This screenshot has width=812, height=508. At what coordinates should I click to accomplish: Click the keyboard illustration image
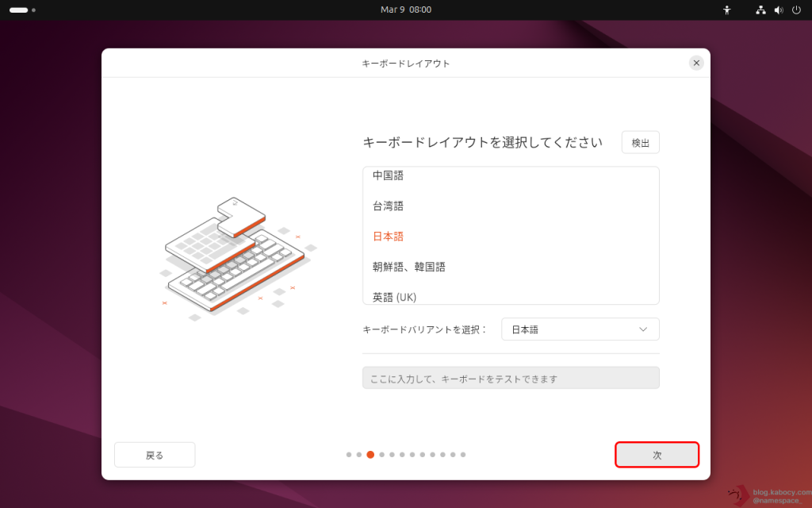click(x=235, y=256)
